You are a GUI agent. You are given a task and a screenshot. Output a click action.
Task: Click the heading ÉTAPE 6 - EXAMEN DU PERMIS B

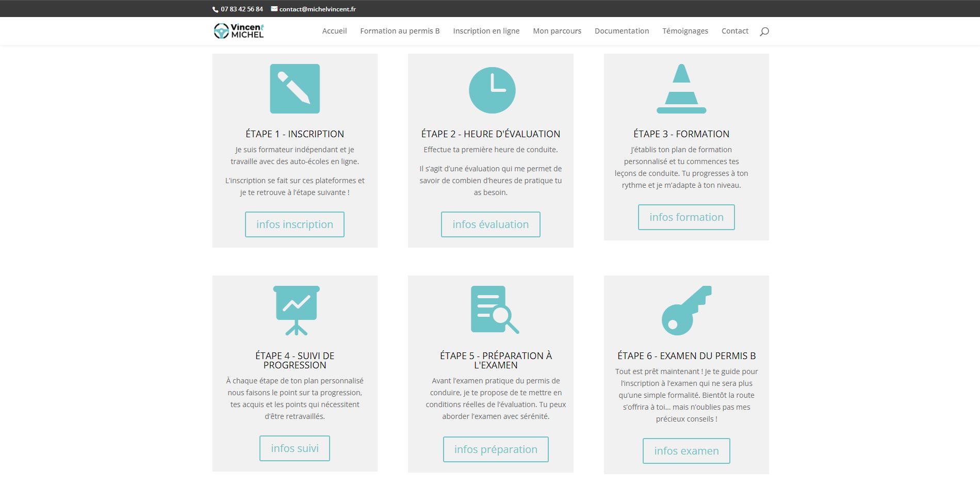(x=687, y=356)
